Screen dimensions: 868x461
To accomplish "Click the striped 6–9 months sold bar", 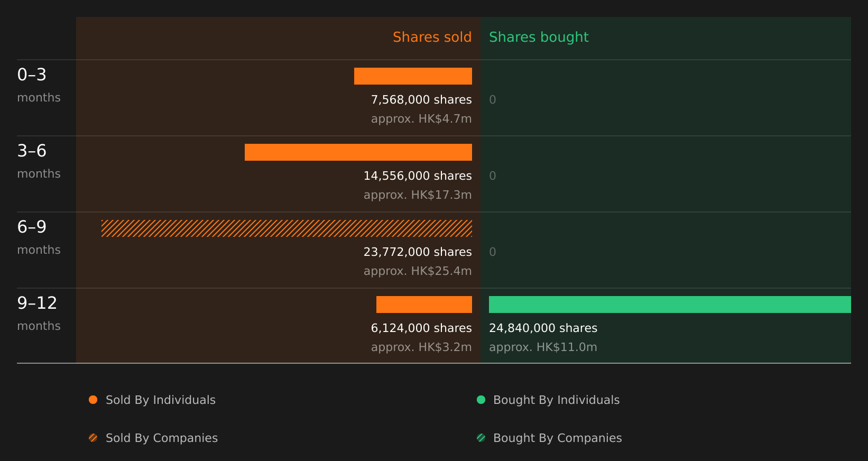I will [x=287, y=228].
